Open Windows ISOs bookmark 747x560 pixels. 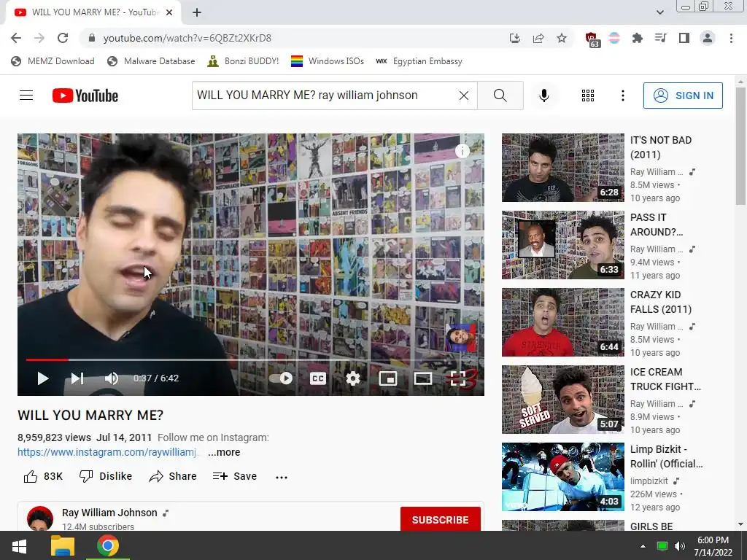point(328,61)
